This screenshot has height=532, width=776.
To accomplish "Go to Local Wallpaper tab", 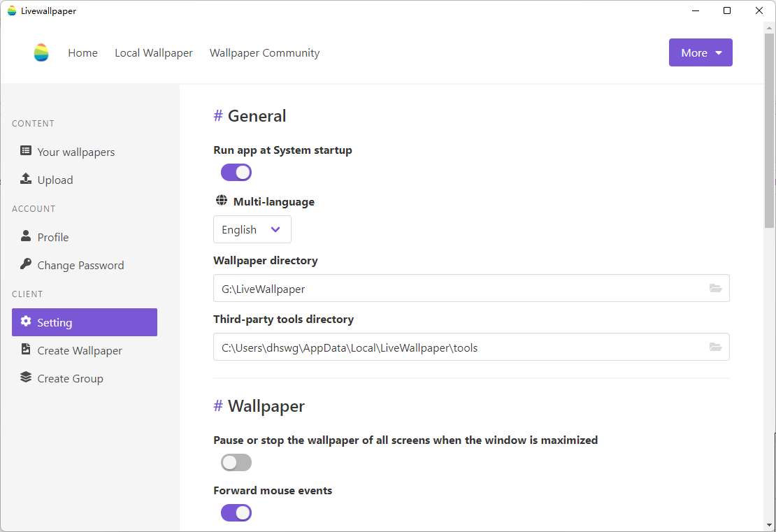I will point(154,52).
